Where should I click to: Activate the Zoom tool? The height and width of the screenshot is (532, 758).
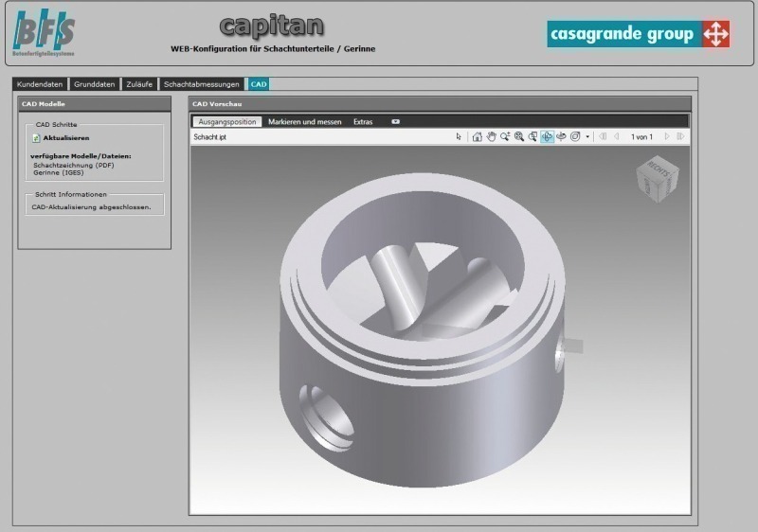point(505,136)
